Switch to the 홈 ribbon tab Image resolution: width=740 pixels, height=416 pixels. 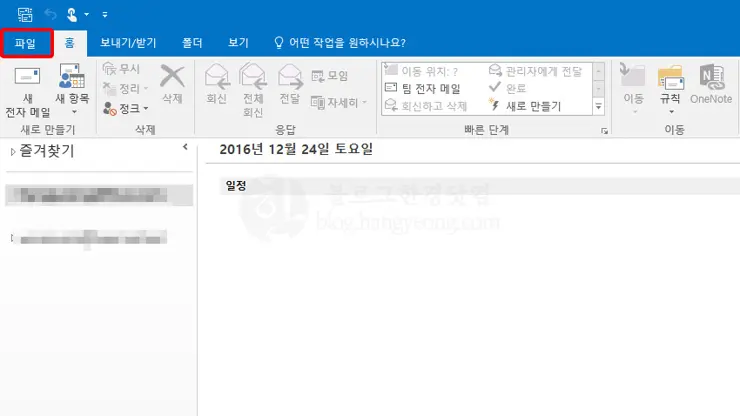point(69,43)
